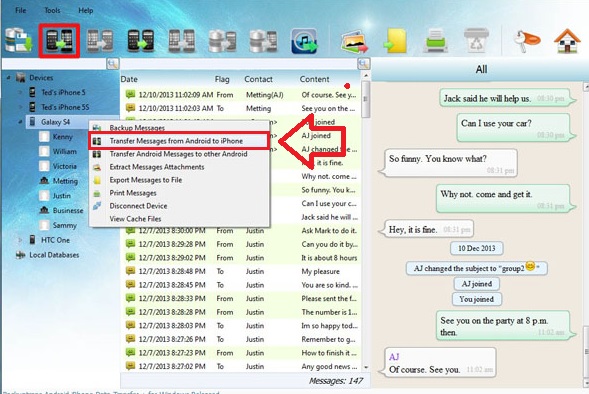Choose Extract Messages Attachments
This screenshot has width=589, height=394.
[179, 167]
